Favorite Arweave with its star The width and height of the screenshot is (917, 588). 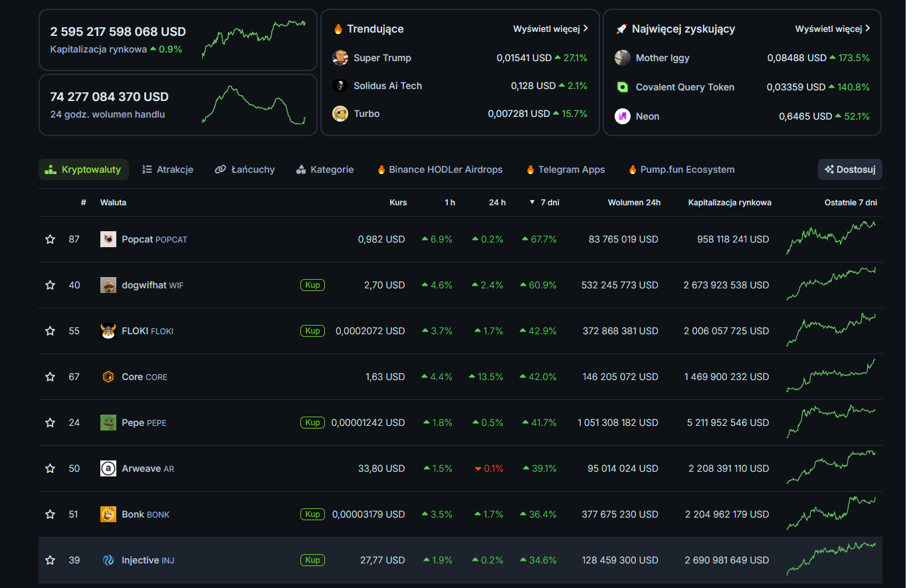point(50,468)
